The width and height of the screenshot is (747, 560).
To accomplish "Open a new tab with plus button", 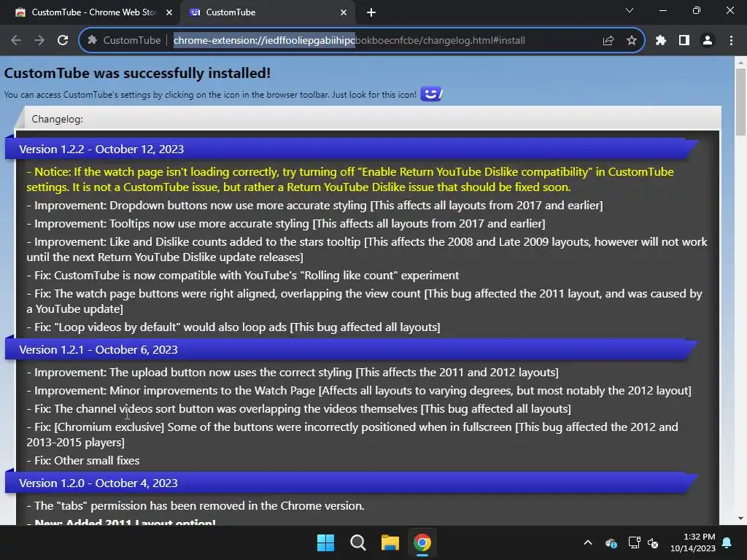I will coord(371,13).
